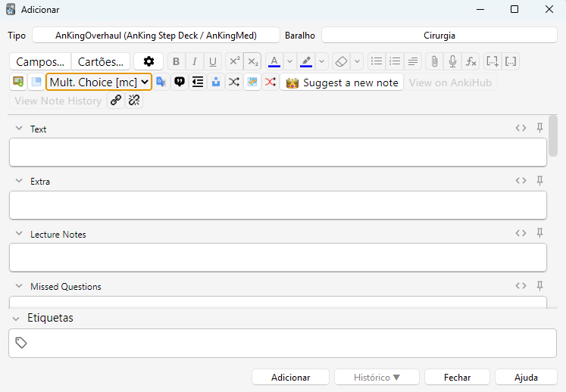Toggle HTML editor for Extra field
This screenshot has height=392, width=566.
point(521,181)
